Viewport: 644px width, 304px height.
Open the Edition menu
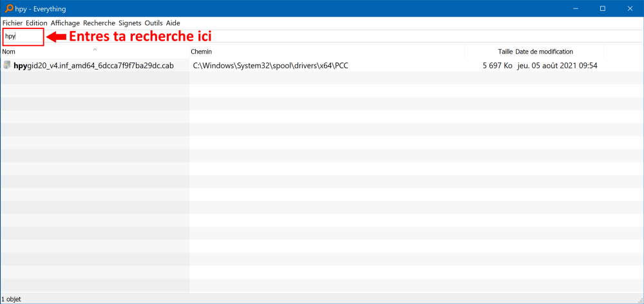(37, 23)
